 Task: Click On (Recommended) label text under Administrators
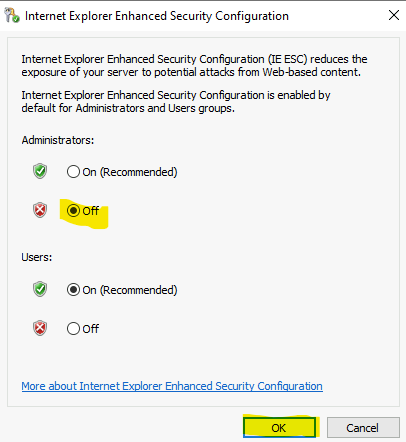pos(130,172)
